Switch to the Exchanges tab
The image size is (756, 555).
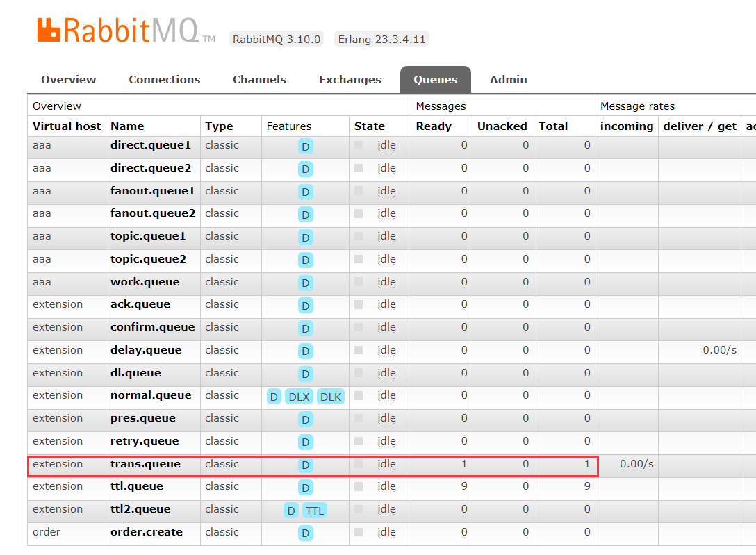(350, 80)
